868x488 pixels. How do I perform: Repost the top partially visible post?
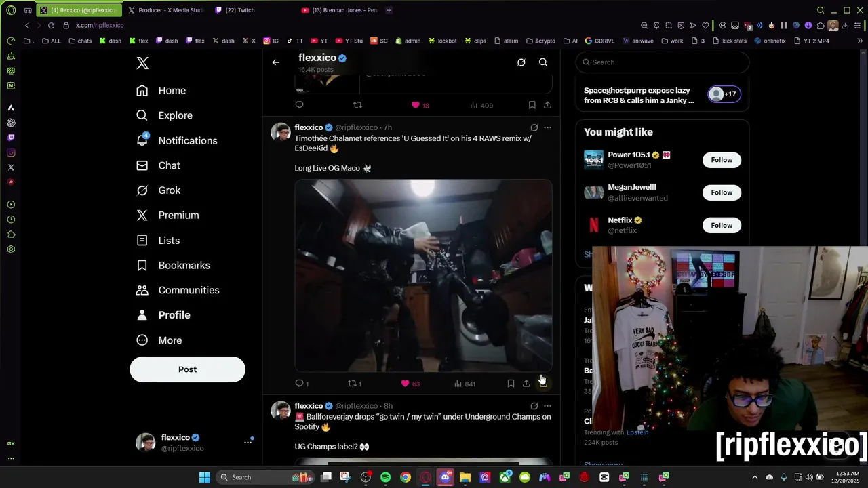358,105
